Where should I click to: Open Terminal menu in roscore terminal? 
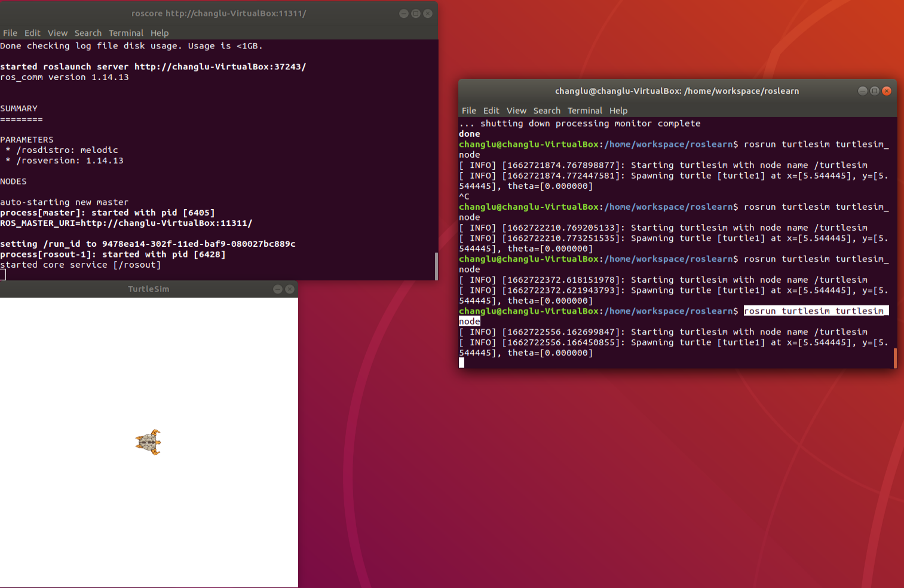pos(126,33)
